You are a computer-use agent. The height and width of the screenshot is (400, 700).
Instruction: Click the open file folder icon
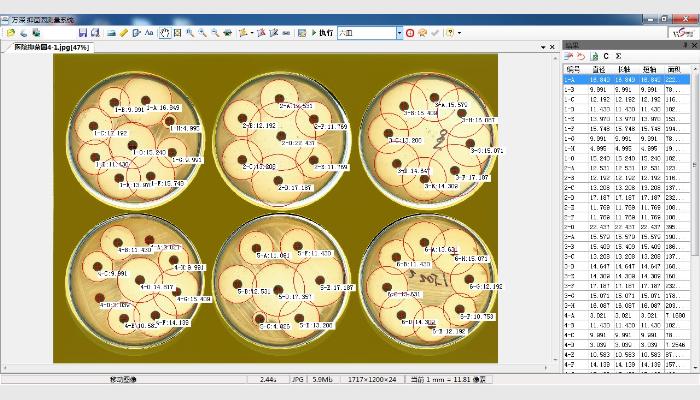(x=10, y=33)
